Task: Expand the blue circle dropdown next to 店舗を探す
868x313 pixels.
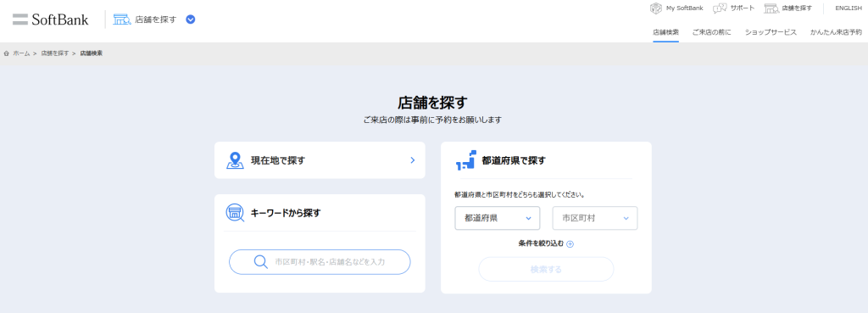Action: point(191,20)
